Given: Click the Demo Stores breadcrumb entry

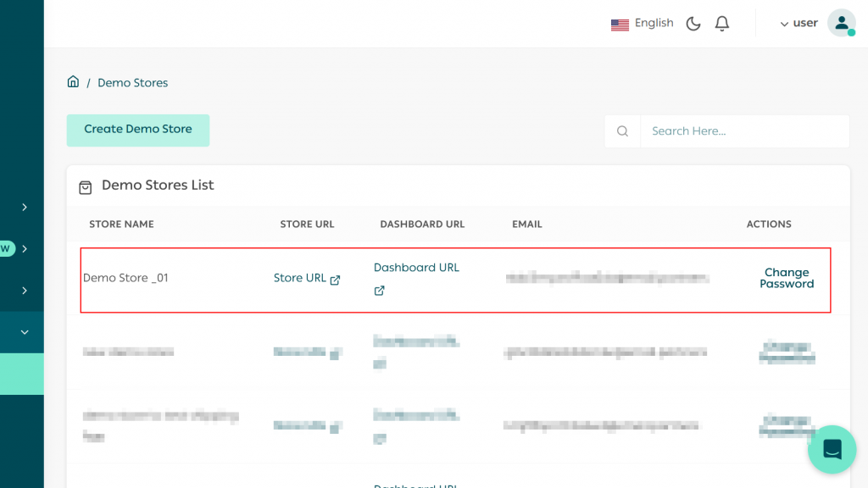Looking at the screenshot, I should pos(132,82).
